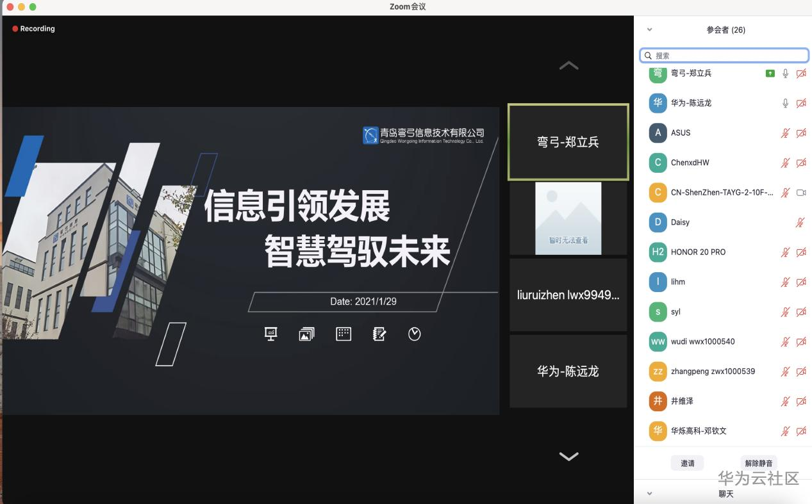Click microphone icon beside 弯弓-郑立兵 in list

point(785,74)
